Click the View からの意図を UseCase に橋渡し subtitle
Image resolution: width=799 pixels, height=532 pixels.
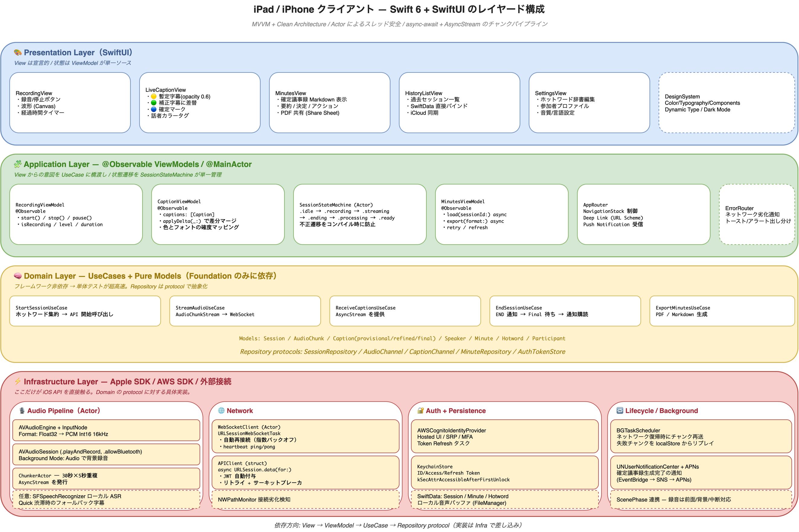coord(118,175)
